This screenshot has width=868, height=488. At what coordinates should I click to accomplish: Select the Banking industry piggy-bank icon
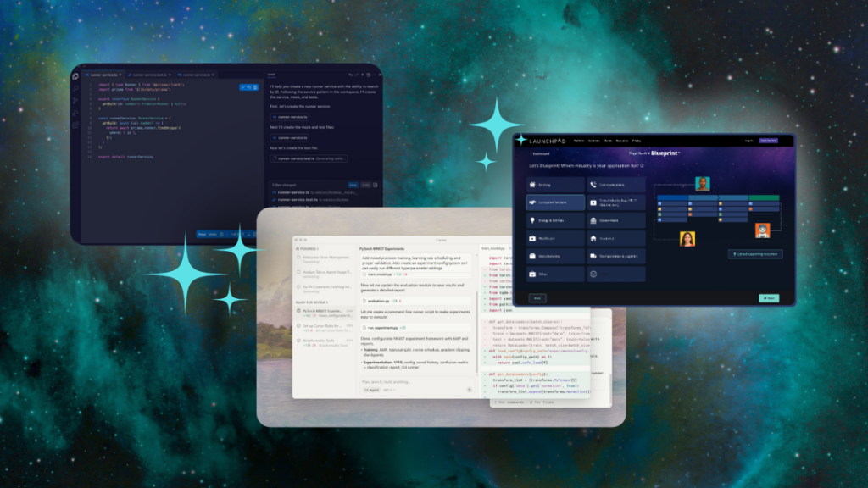click(534, 185)
